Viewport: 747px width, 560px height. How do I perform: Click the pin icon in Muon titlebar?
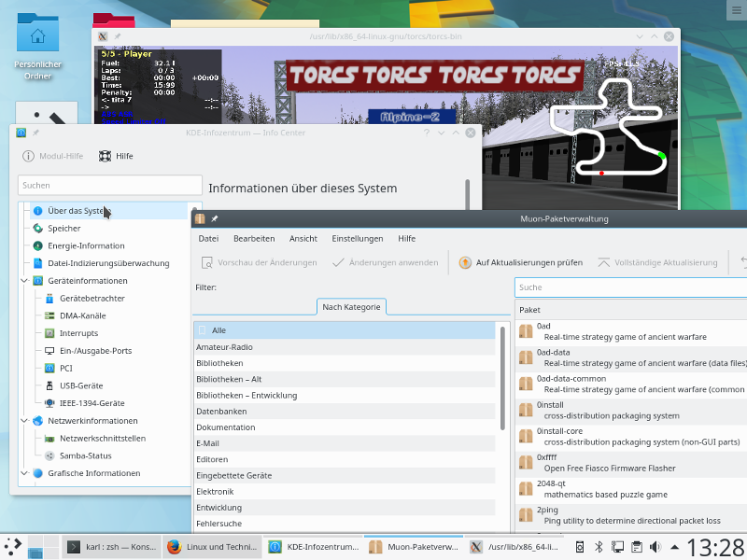[215, 218]
